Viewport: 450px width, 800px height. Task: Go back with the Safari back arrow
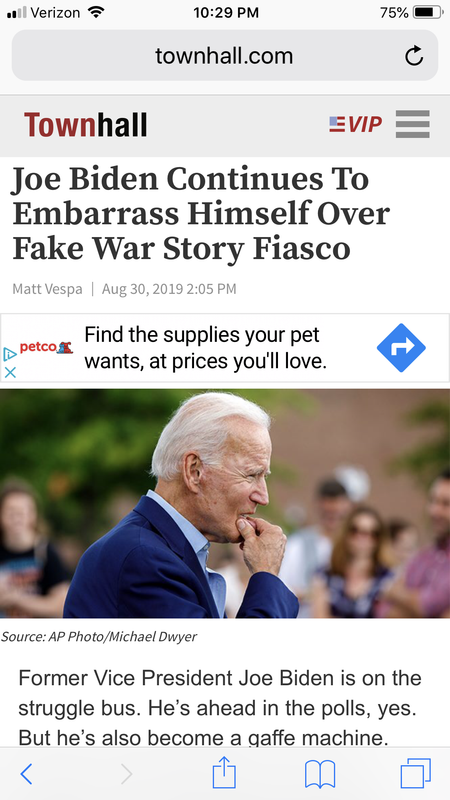[x=26, y=774]
